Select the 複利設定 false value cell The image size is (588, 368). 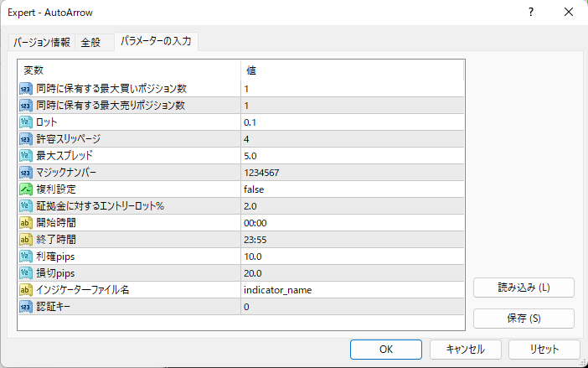352,189
